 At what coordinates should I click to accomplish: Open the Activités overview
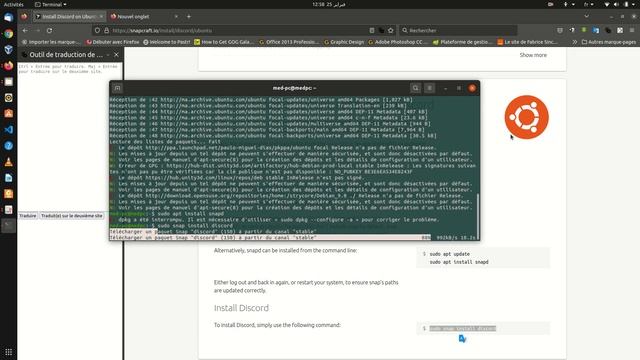pos(13,4)
